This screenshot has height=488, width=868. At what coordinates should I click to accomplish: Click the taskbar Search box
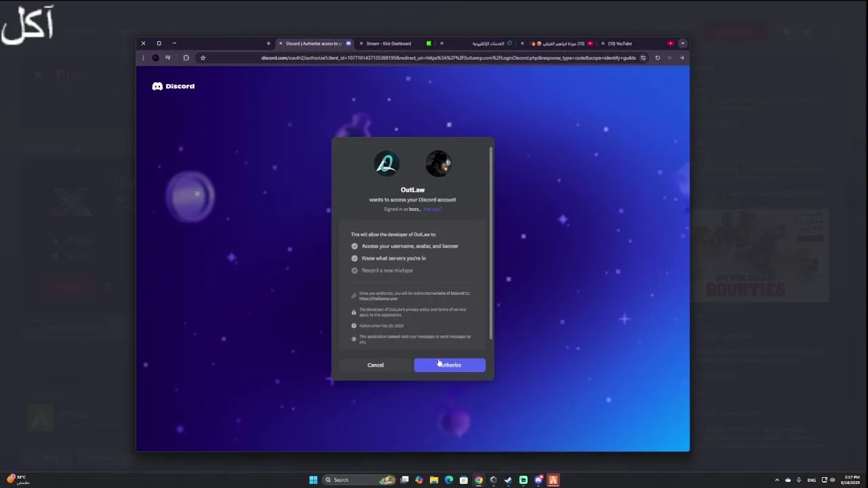[359, 480]
